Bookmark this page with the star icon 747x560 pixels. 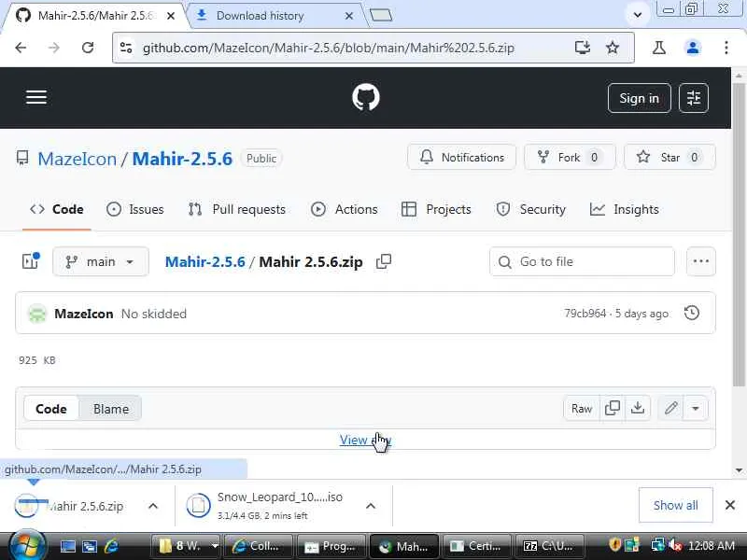[x=613, y=48]
